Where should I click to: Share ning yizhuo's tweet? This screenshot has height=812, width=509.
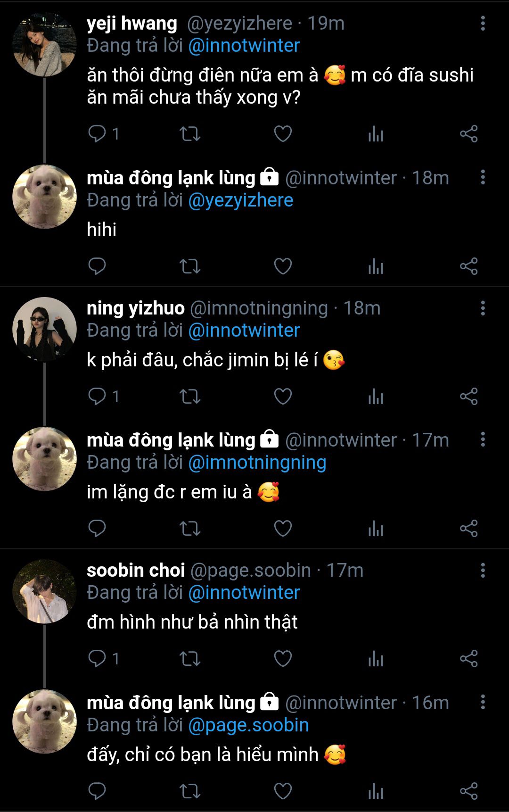(x=468, y=397)
